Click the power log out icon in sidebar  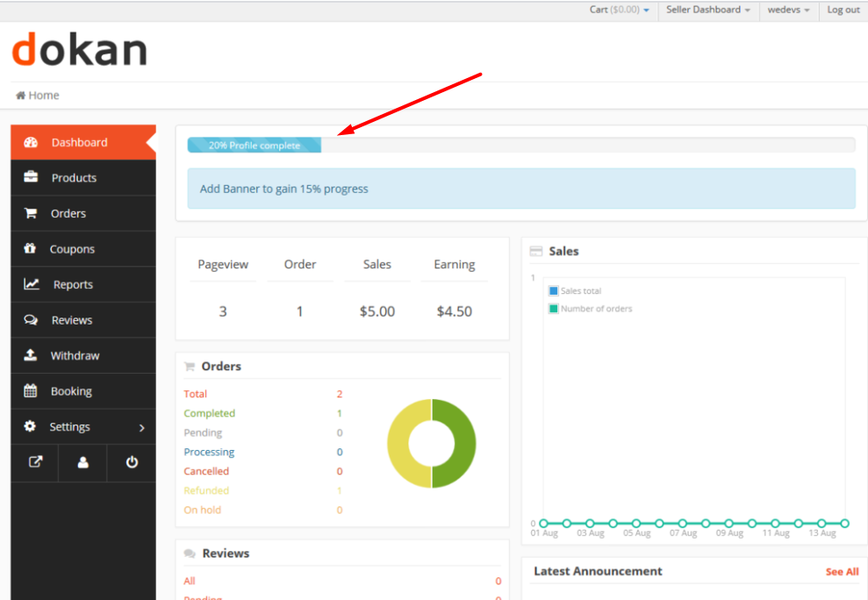[x=132, y=462]
